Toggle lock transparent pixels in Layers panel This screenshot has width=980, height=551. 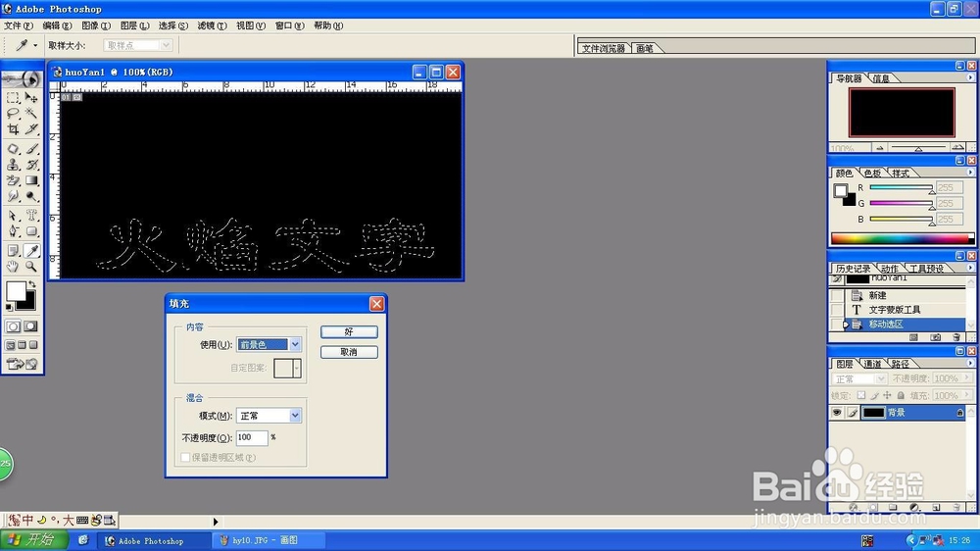861,395
